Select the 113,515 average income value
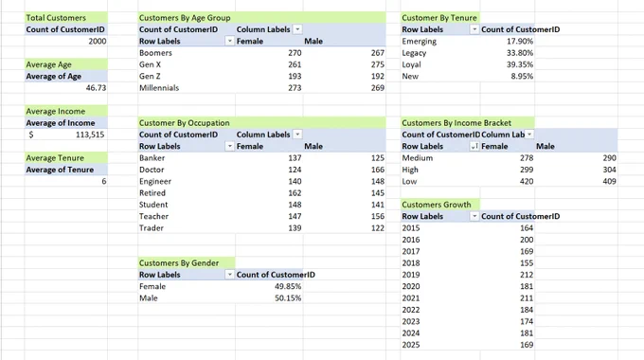This screenshot has height=360, width=644. [x=66, y=135]
